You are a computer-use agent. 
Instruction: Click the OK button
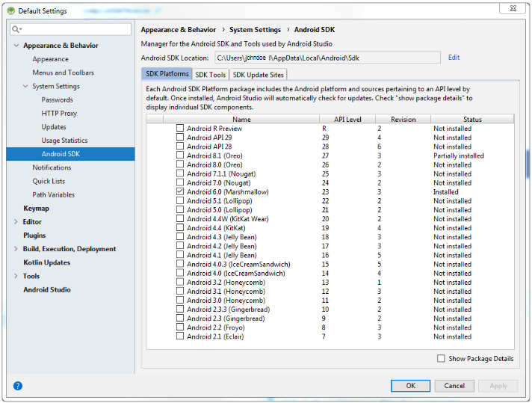(410, 386)
